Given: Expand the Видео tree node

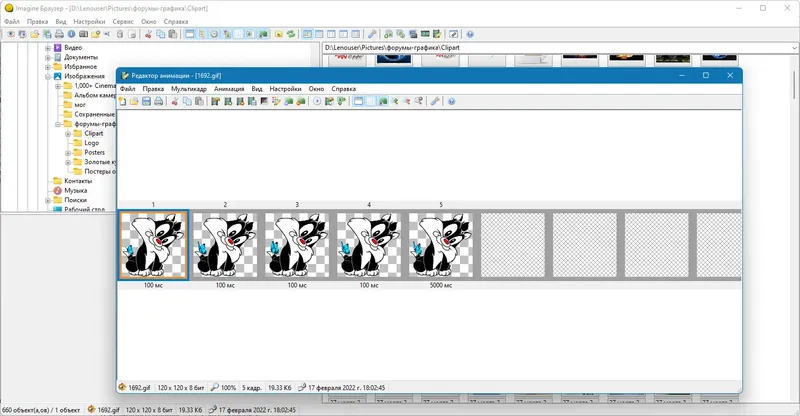Looking at the screenshot, I should pyautogui.click(x=48, y=48).
